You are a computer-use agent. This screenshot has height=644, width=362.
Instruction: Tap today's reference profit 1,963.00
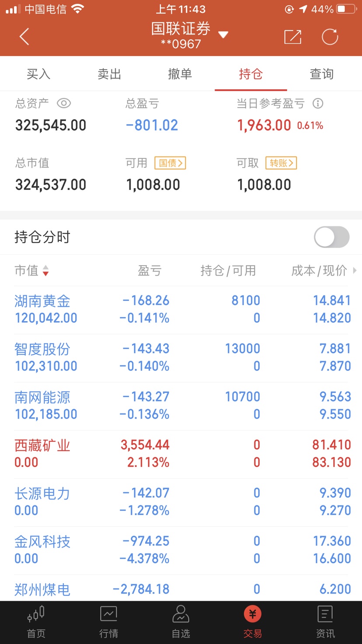(264, 126)
